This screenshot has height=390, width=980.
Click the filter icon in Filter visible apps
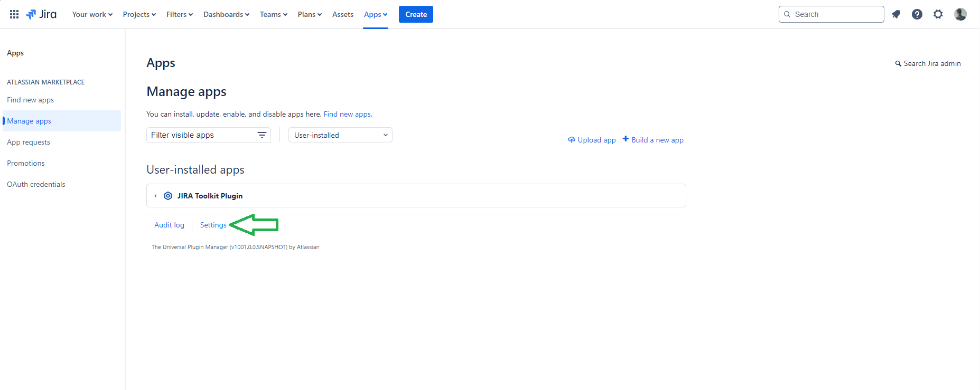pyautogui.click(x=262, y=135)
